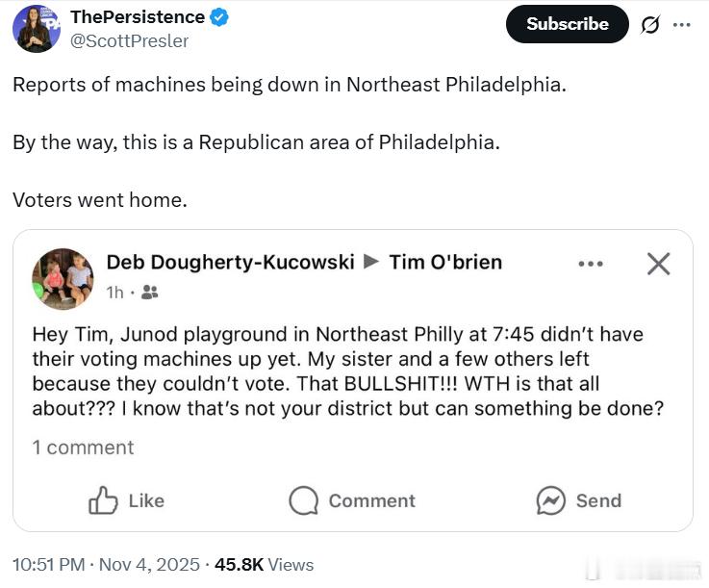Click the Grok slashed-circle icon
Image resolution: width=709 pixels, height=588 pixels.
[x=650, y=25]
